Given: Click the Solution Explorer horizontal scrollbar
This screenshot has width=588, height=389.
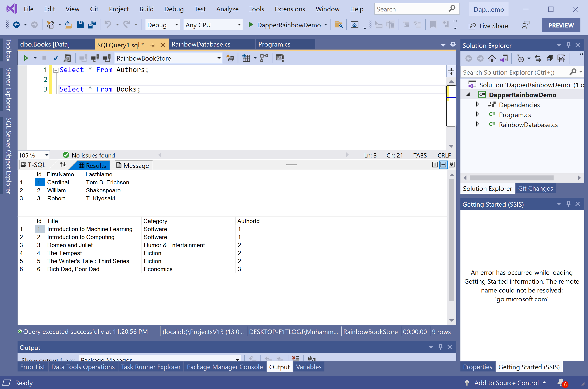Looking at the screenshot, I should click(x=512, y=178).
